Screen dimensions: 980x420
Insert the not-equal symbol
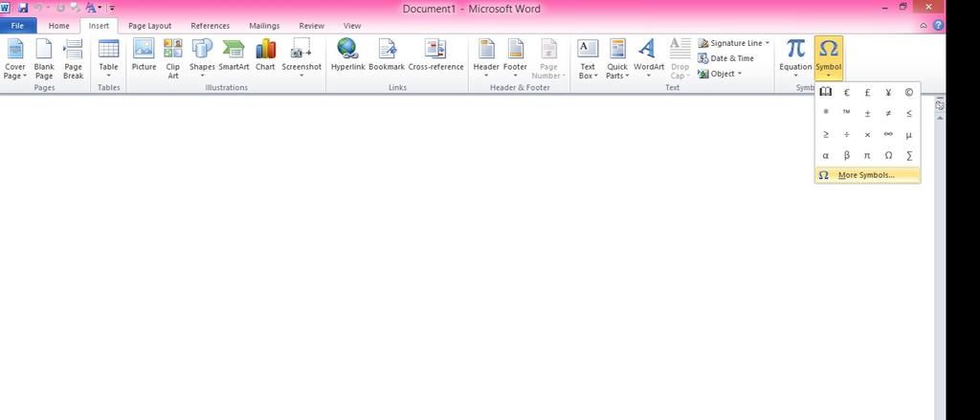[888, 113]
